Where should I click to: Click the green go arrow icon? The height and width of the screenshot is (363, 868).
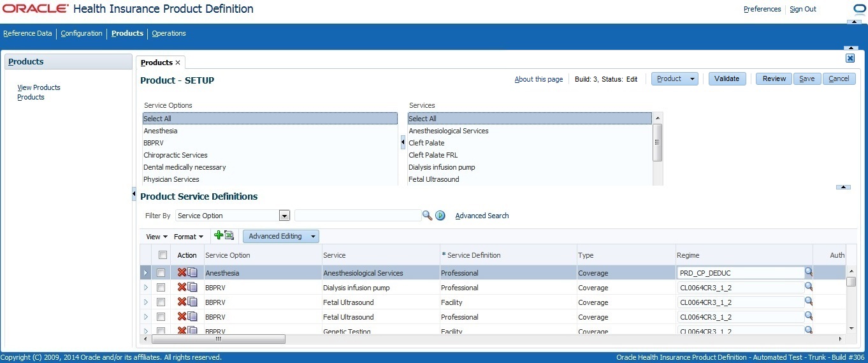pos(440,216)
